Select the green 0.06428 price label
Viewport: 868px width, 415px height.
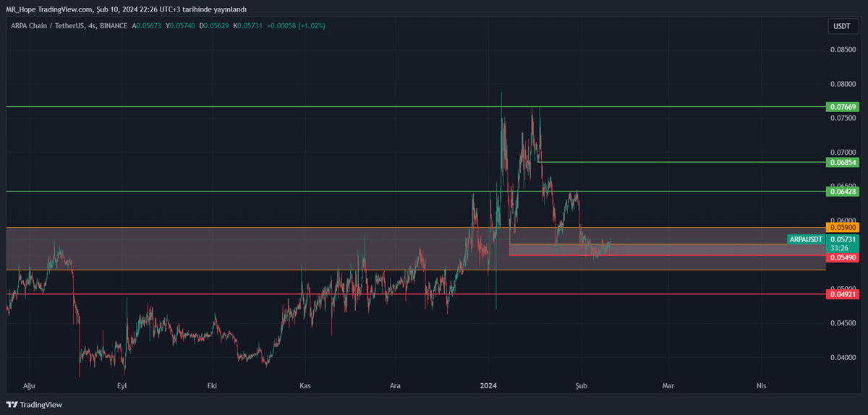843,192
